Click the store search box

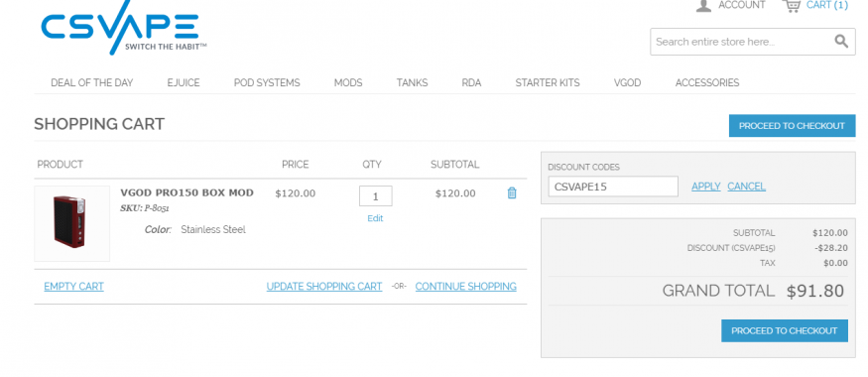click(742, 42)
